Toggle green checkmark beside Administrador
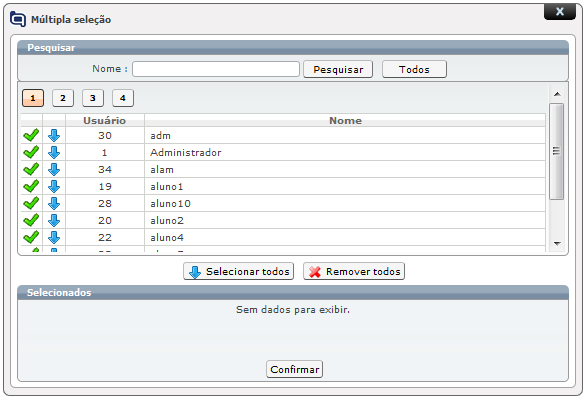 coord(31,153)
